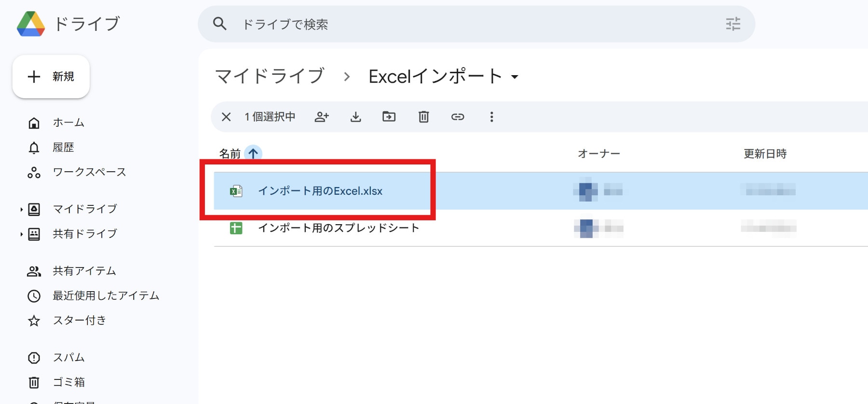Open the three-dot more actions menu
The width and height of the screenshot is (868, 404).
(491, 117)
